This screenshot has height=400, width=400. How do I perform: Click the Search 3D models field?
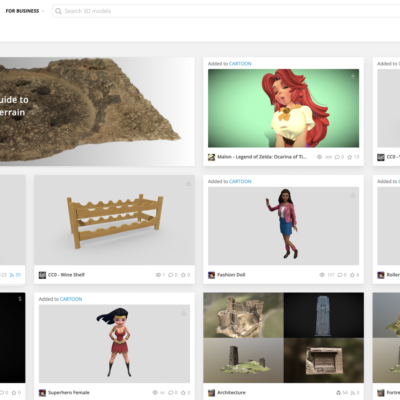click(x=226, y=11)
